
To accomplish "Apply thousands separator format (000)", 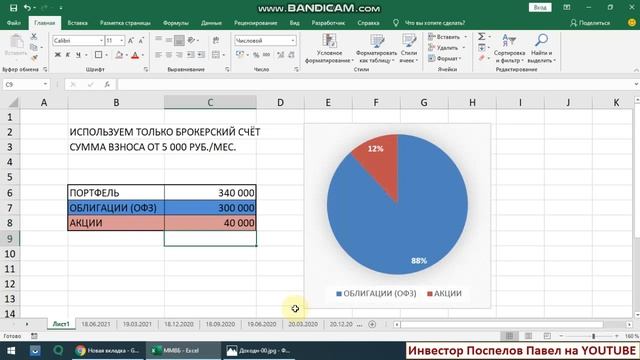I will 267,55.
